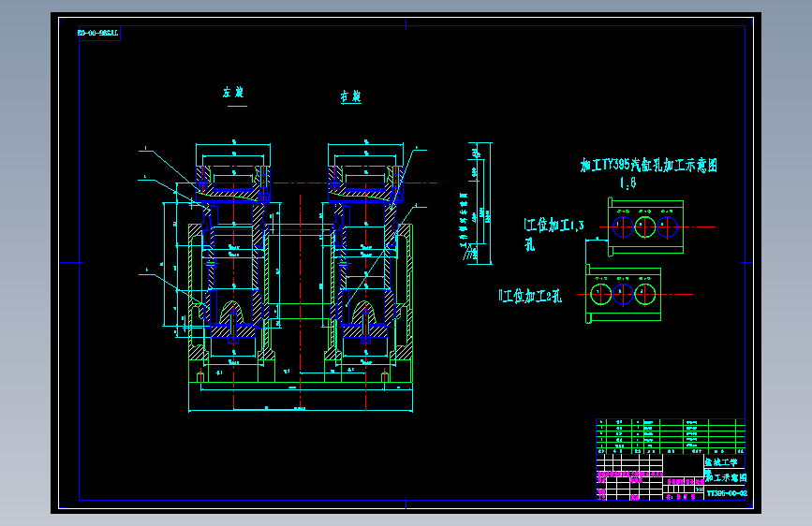Click the green parts list table

671,436
